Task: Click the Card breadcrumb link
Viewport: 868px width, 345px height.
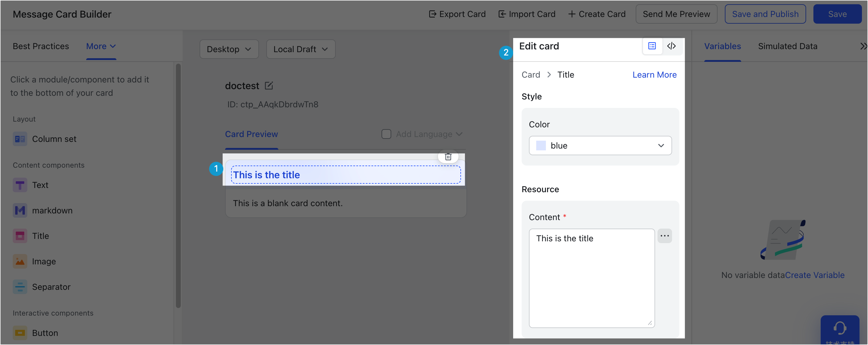Action: pyautogui.click(x=531, y=75)
